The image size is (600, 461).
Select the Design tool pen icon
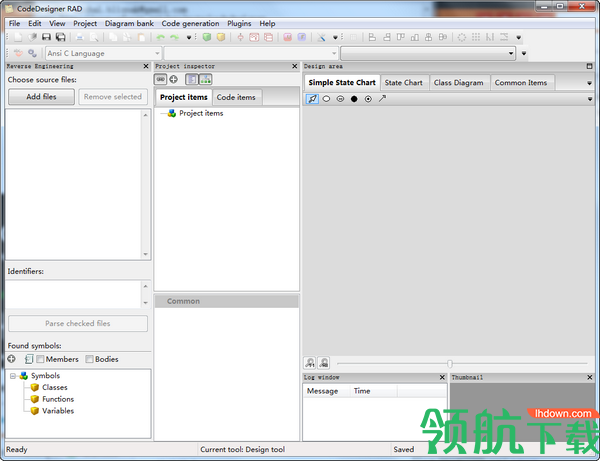point(312,99)
